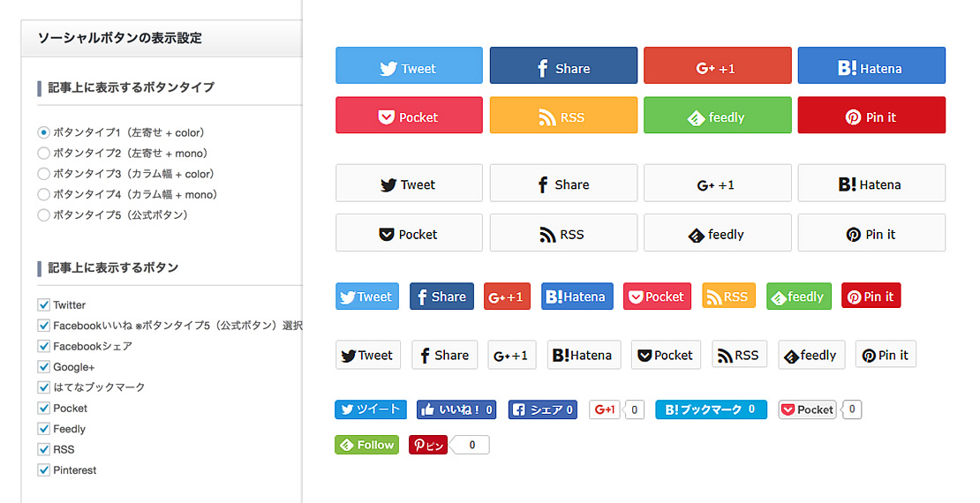Click the G+1 count bubble showing 0

[x=634, y=409]
